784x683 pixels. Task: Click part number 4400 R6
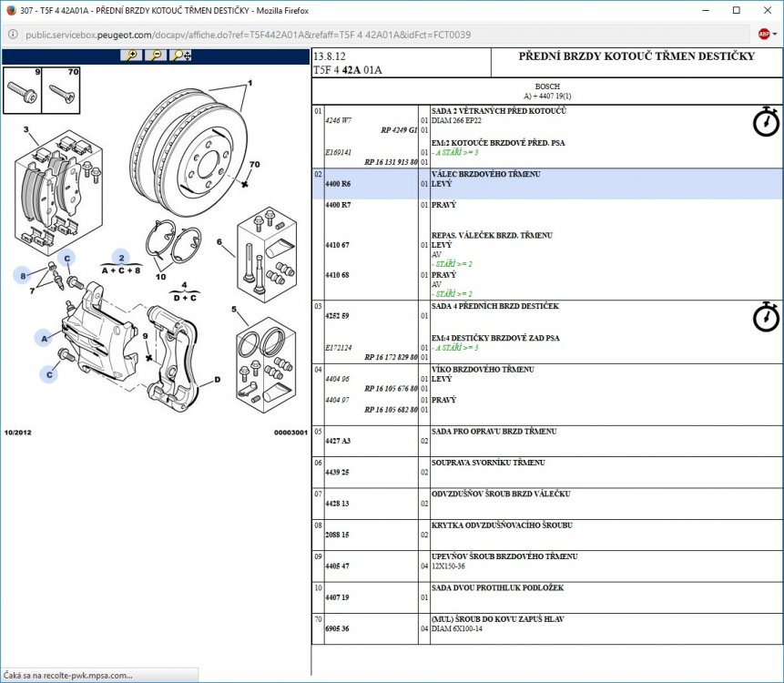tap(338, 184)
